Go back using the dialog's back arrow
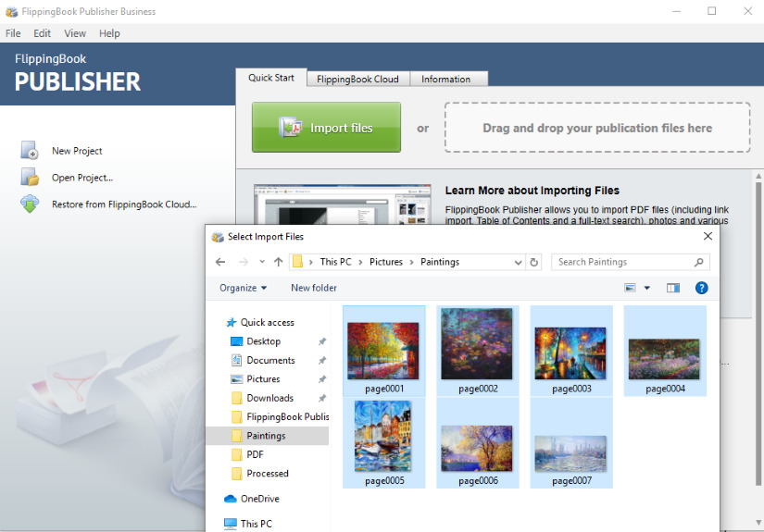The width and height of the screenshot is (764, 532). coord(220,262)
